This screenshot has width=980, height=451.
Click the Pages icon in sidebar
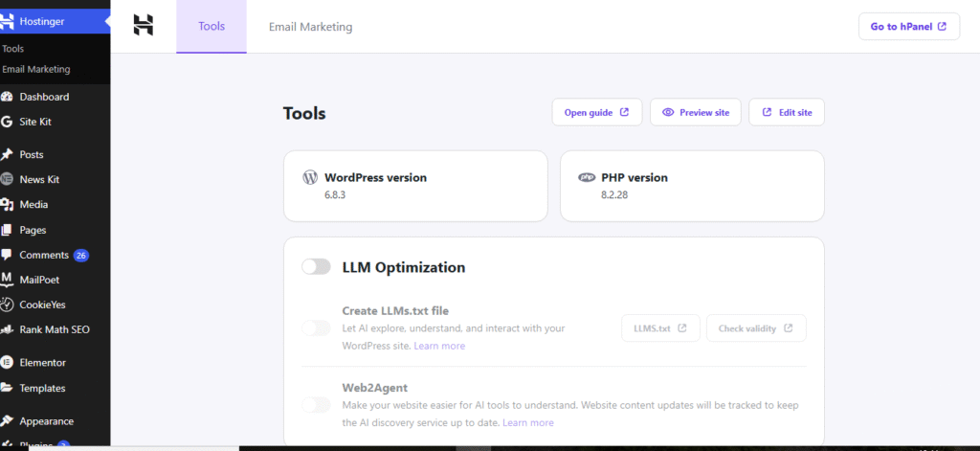7,230
